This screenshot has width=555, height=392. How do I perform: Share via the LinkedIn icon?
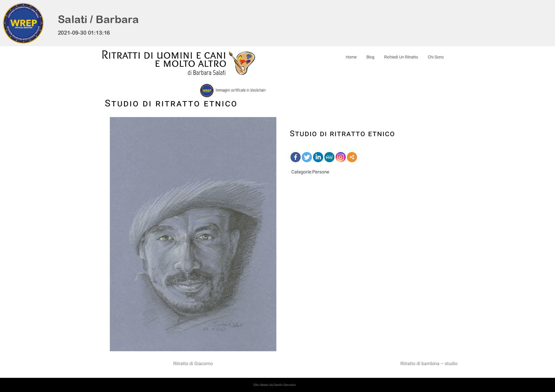coord(318,157)
